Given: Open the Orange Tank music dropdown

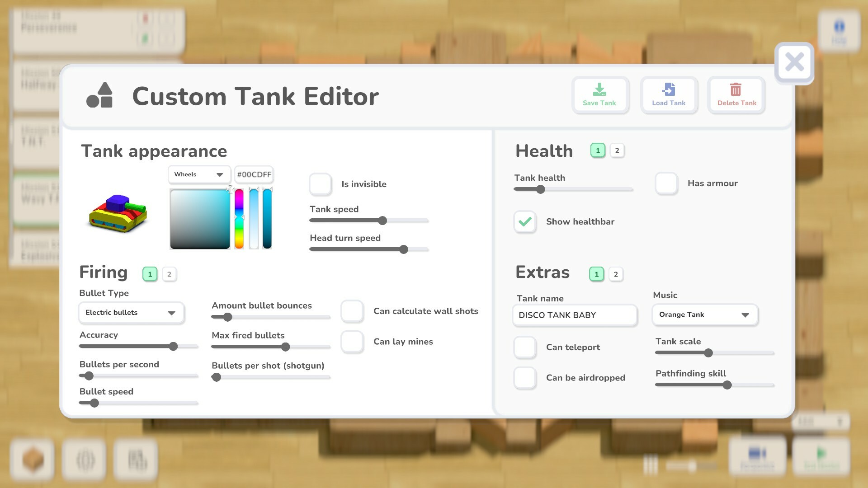Looking at the screenshot, I should pyautogui.click(x=704, y=315).
